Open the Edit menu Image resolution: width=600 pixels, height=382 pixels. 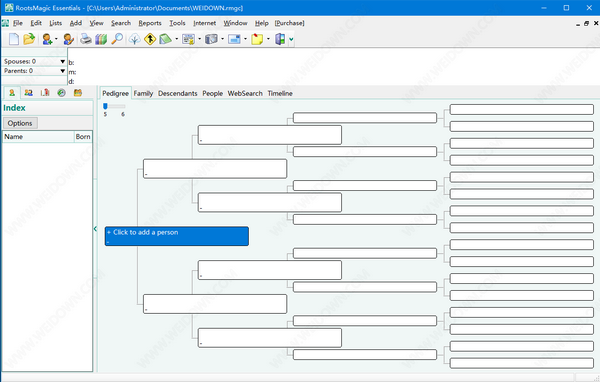tap(36, 23)
